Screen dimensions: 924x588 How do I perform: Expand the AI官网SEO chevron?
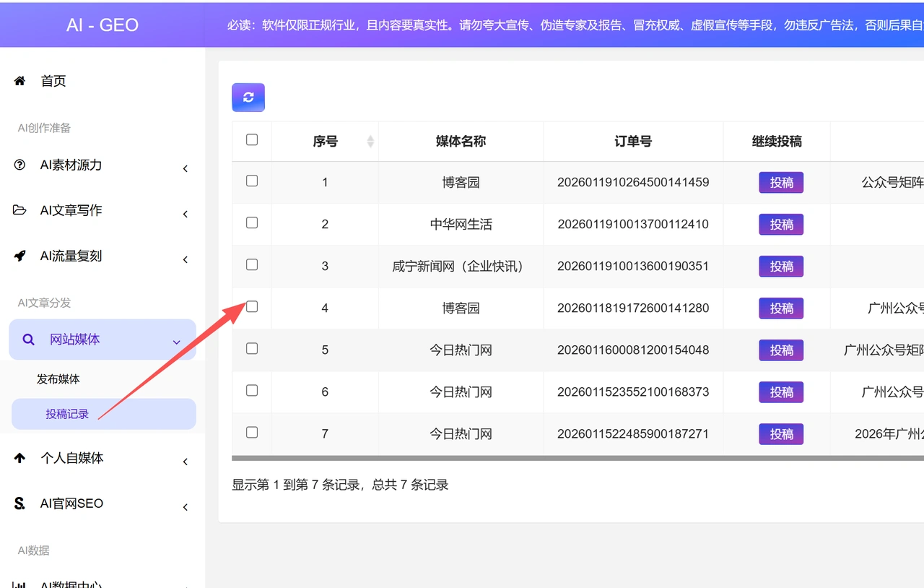point(186,507)
